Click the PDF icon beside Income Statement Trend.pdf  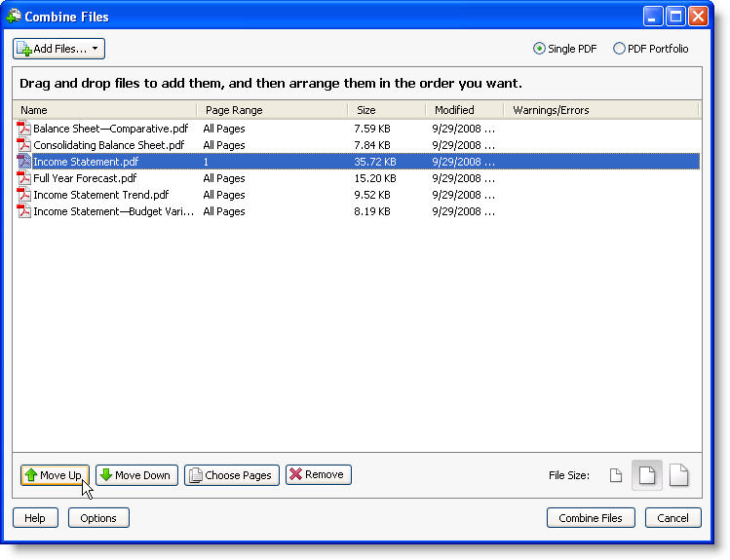coord(23,195)
